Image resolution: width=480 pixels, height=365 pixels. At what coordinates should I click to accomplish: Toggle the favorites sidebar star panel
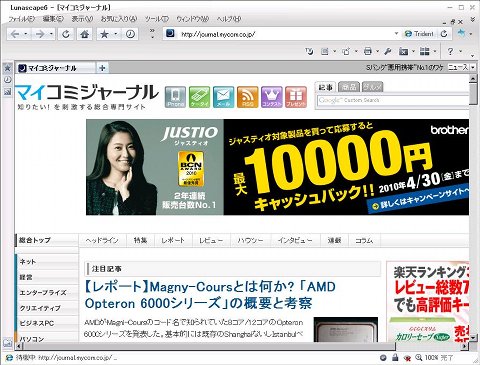tap(7, 68)
